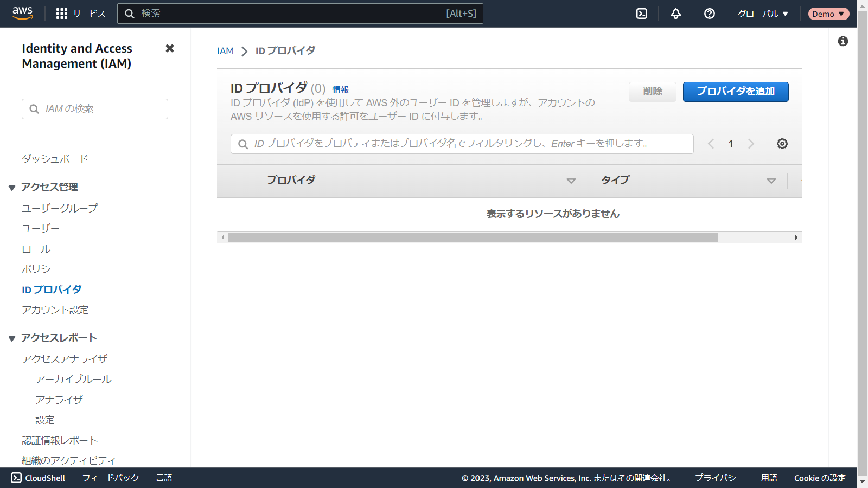This screenshot has height=488, width=868.
Task: Click the AWS logo home icon
Action: click(23, 14)
